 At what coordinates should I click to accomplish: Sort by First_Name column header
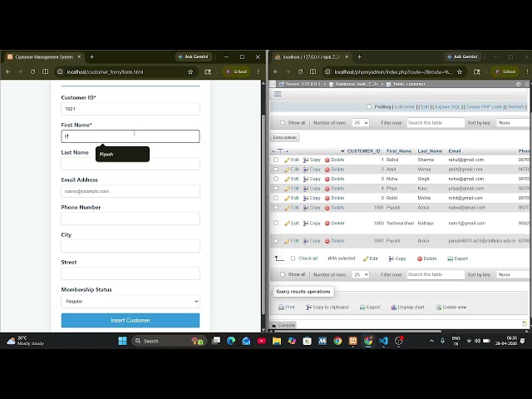(399, 151)
